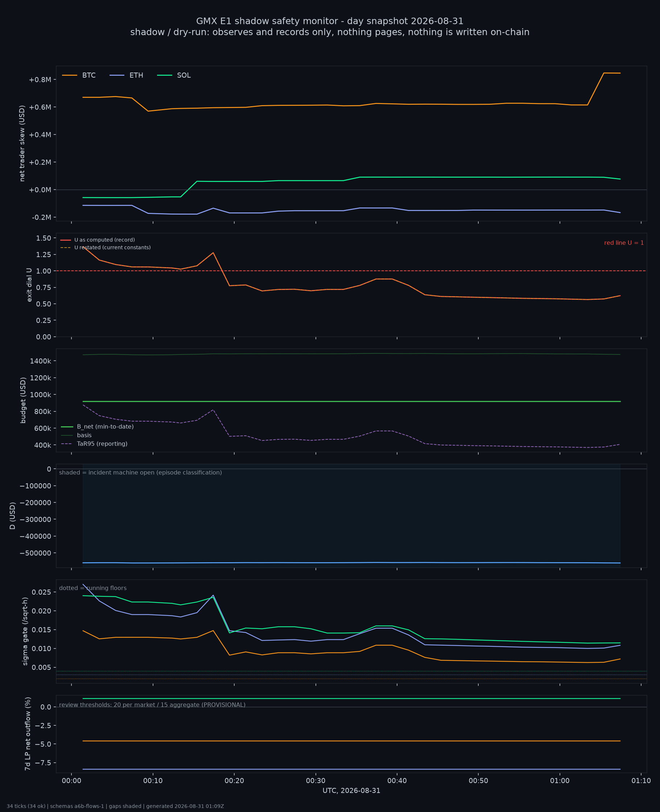Click the '−7.5' outflow tick label

44,763
